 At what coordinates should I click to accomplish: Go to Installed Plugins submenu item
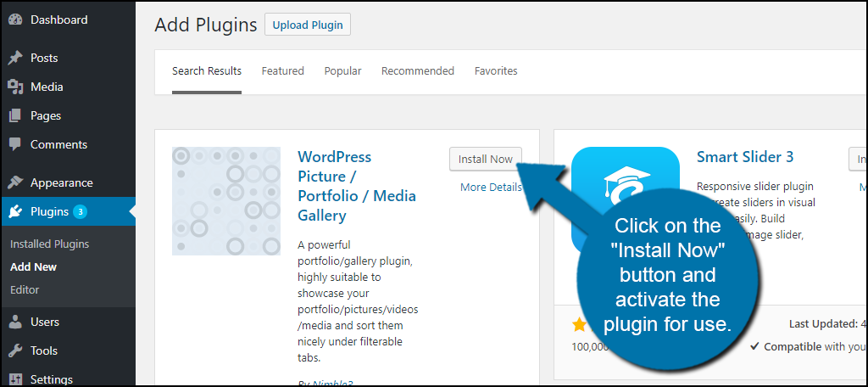[49, 244]
